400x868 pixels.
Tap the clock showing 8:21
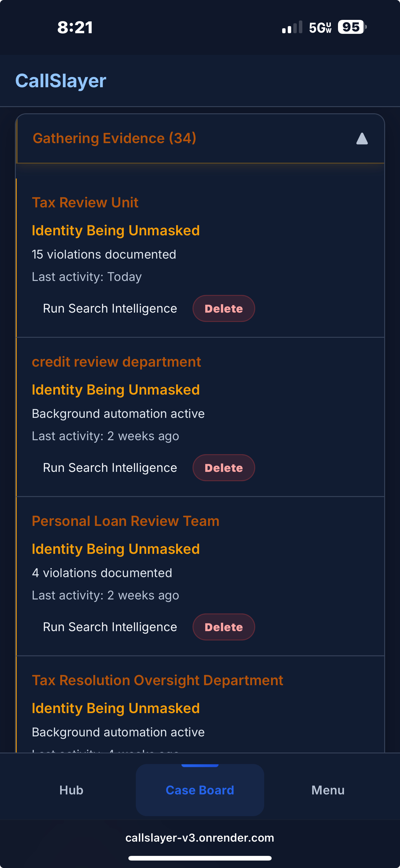pyautogui.click(x=75, y=28)
